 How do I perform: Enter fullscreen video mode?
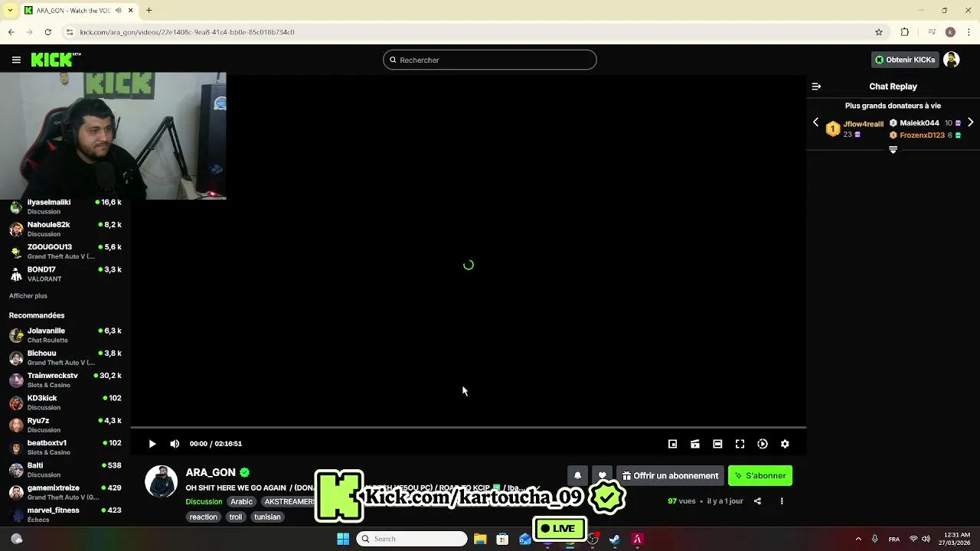pyautogui.click(x=740, y=444)
